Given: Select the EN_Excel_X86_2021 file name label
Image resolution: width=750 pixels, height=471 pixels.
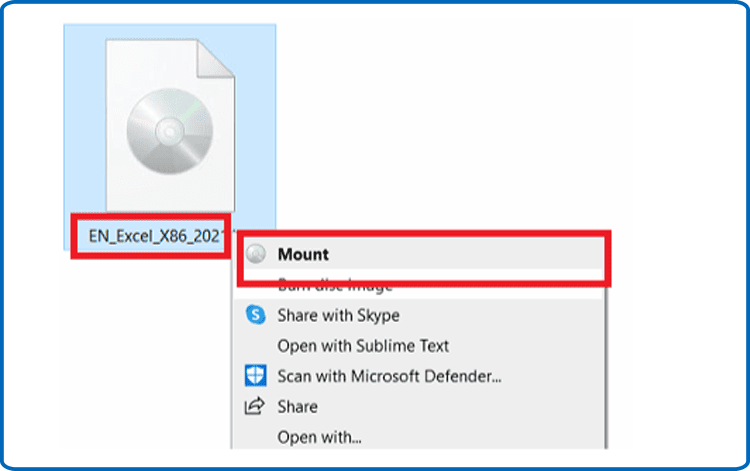Looking at the screenshot, I should coord(151,238).
